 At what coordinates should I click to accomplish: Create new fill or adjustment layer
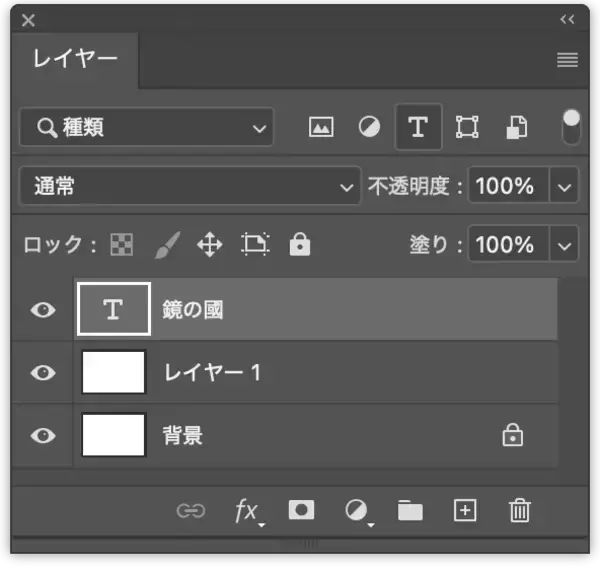tap(359, 512)
